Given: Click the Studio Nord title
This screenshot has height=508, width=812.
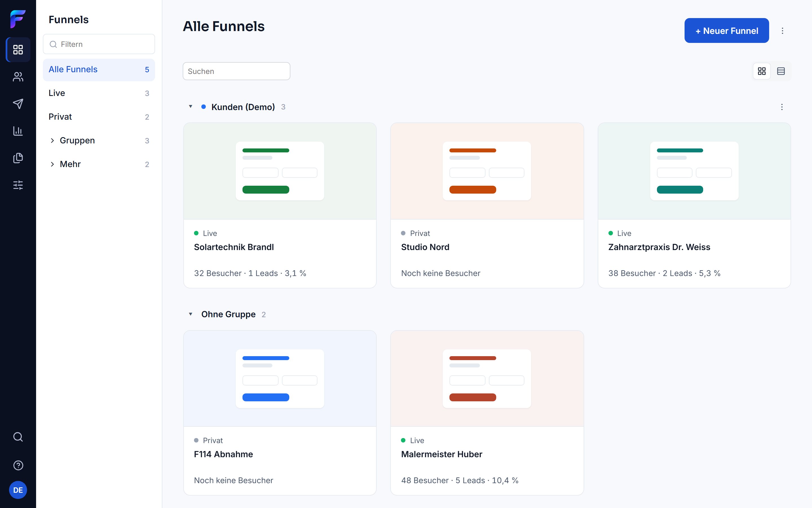Looking at the screenshot, I should pyautogui.click(x=425, y=247).
